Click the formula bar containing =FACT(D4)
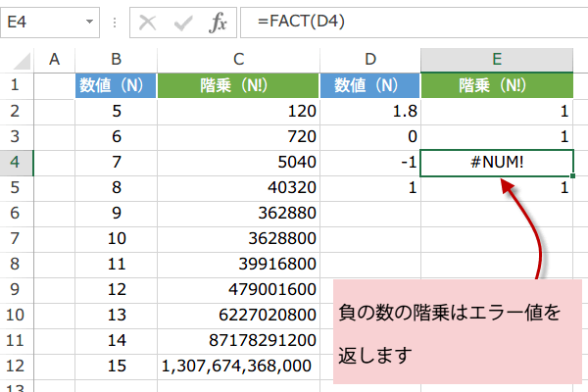The image size is (588, 392). pos(414,23)
